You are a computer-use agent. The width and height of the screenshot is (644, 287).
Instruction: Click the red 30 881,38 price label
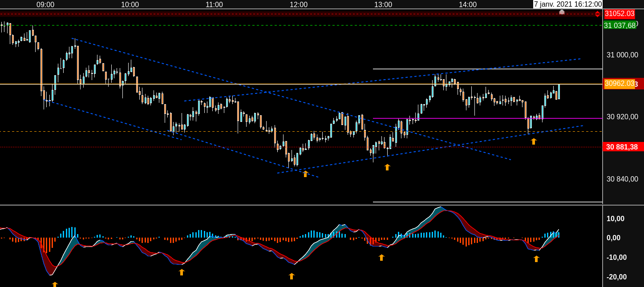(x=623, y=147)
